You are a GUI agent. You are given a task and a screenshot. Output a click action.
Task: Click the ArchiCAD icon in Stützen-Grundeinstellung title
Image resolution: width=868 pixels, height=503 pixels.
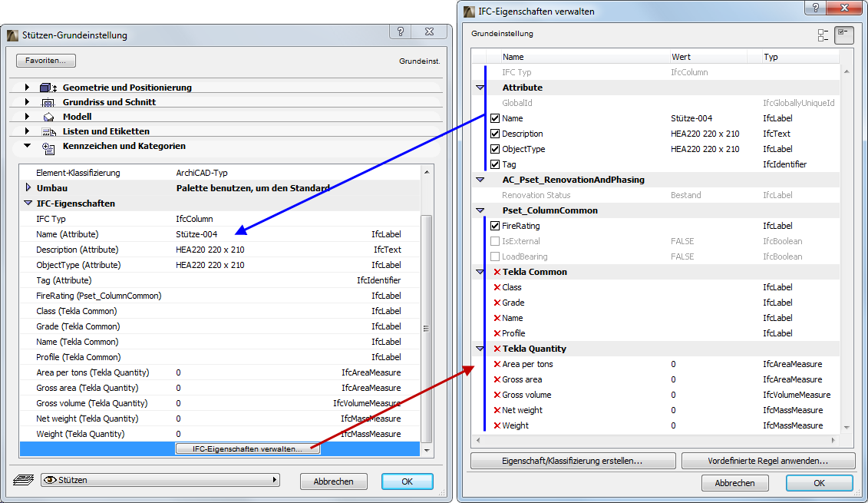coord(13,35)
